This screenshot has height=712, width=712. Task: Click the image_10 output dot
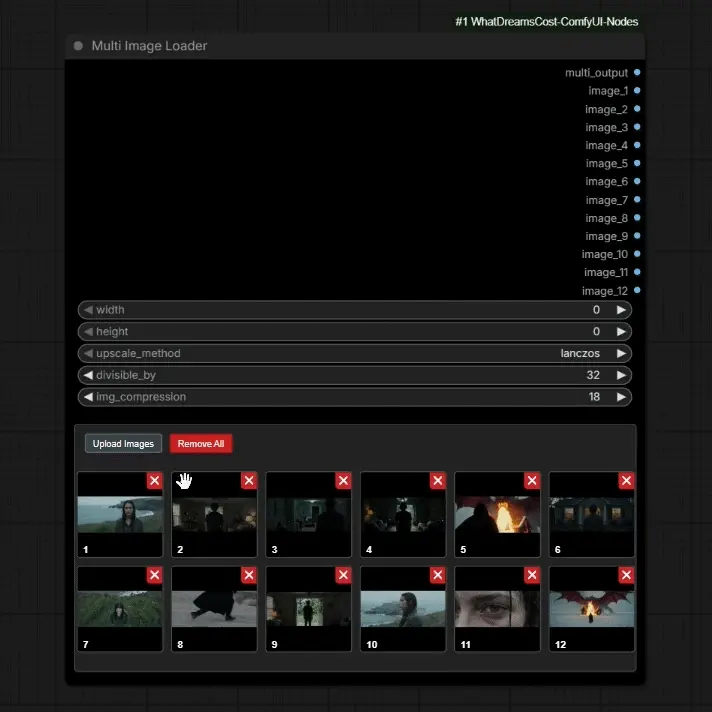pos(637,254)
